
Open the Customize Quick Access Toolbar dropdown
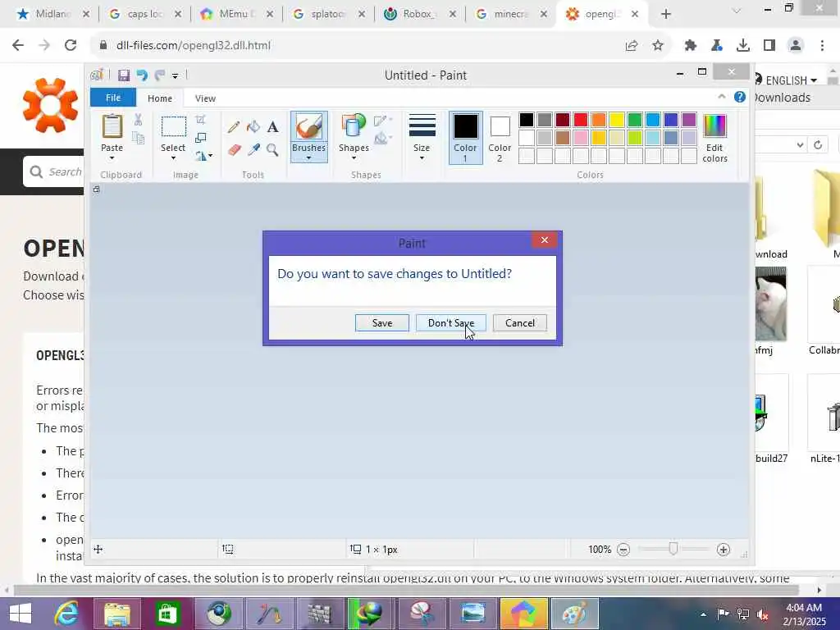click(x=176, y=76)
